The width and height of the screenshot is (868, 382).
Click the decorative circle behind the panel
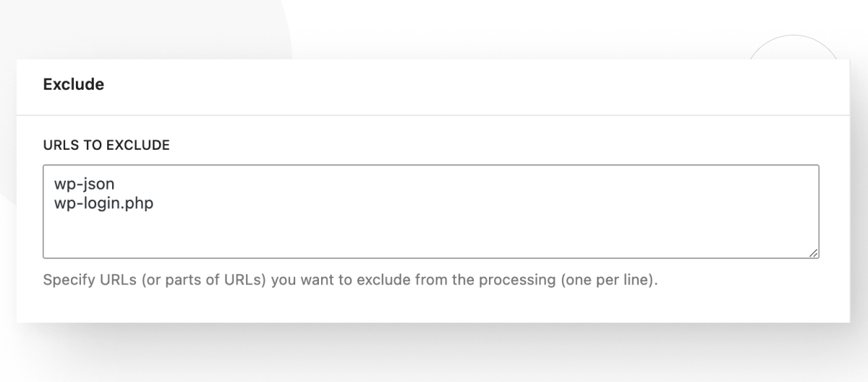coord(792,48)
